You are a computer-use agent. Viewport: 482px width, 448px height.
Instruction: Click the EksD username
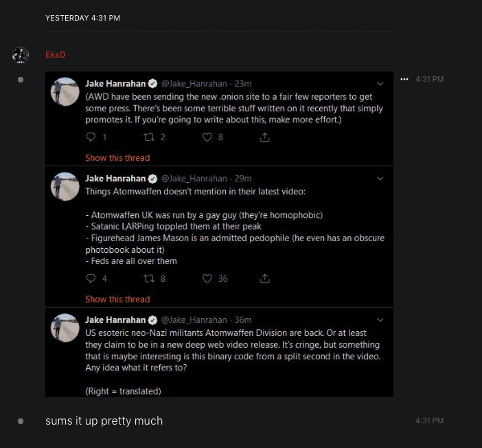(56, 54)
